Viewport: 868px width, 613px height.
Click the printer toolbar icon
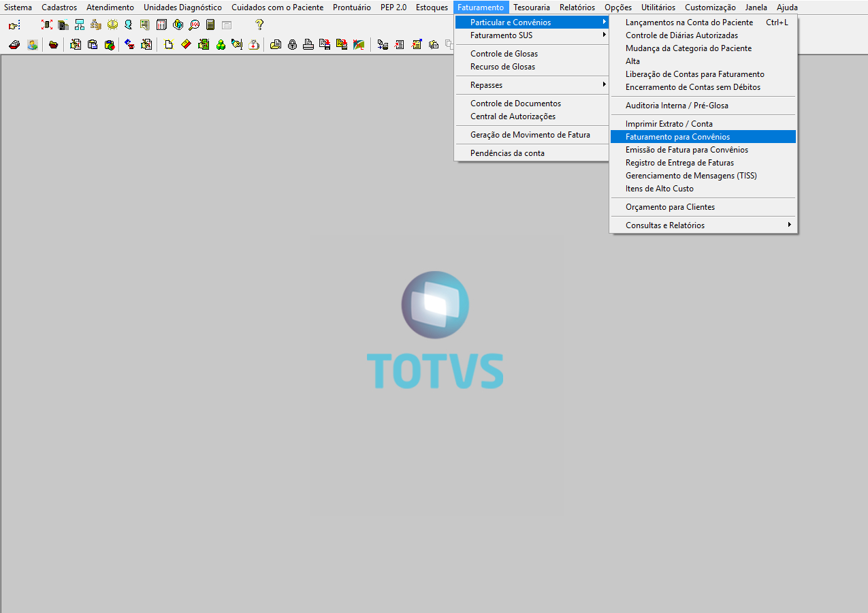click(x=308, y=45)
